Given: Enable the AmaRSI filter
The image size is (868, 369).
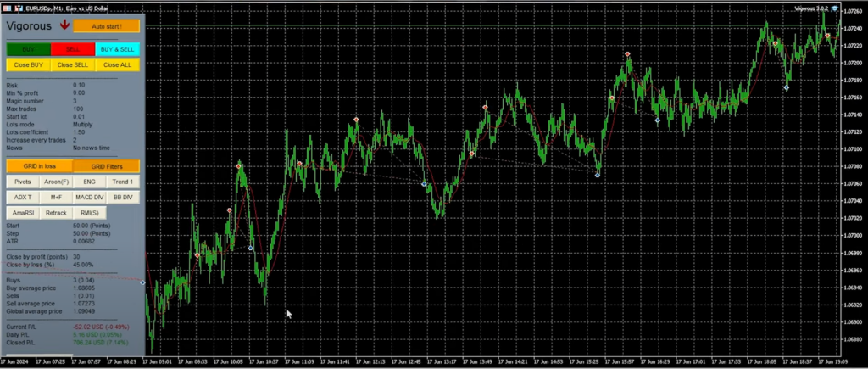Looking at the screenshot, I should click(22, 212).
